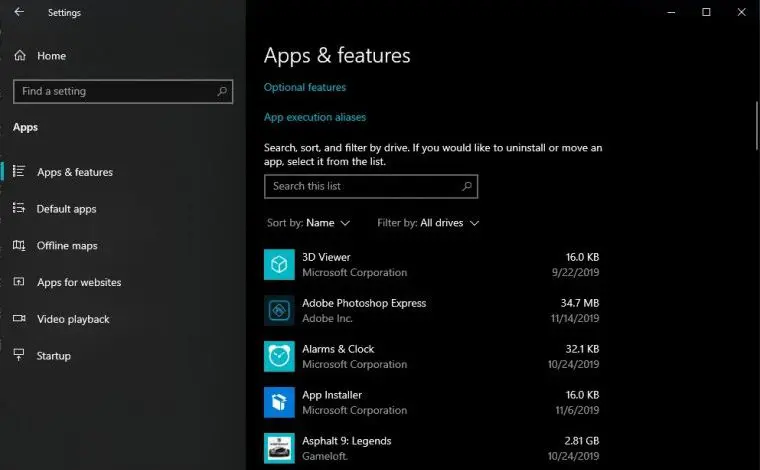
Task: Click the 3D Viewer app icon
Action: coord(279,265)
